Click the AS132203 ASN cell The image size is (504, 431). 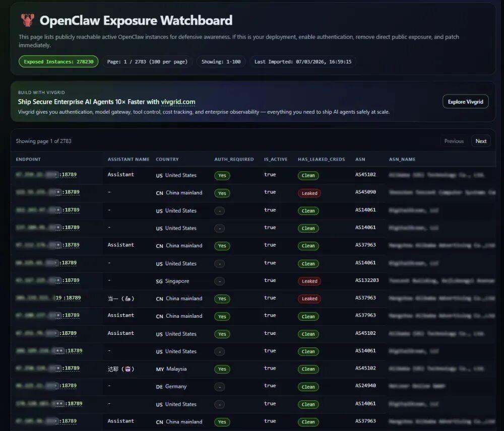tap(367, 280)
